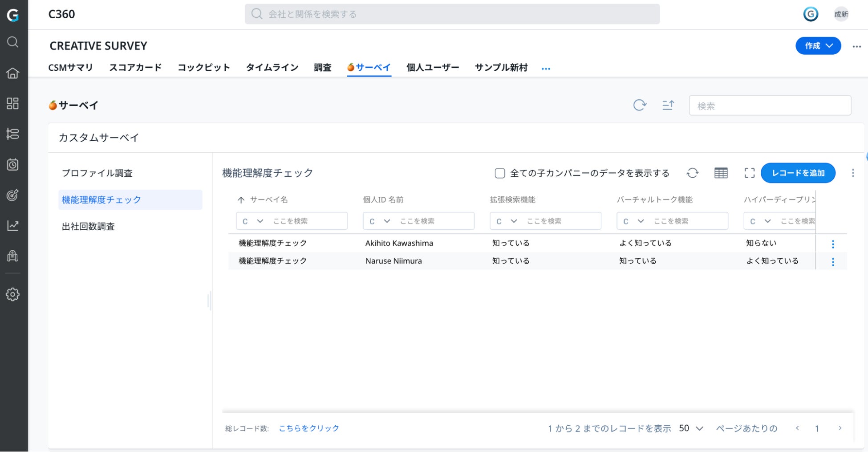Click the レコードを追加 button

pyautogui.click(x=798, y=173)
